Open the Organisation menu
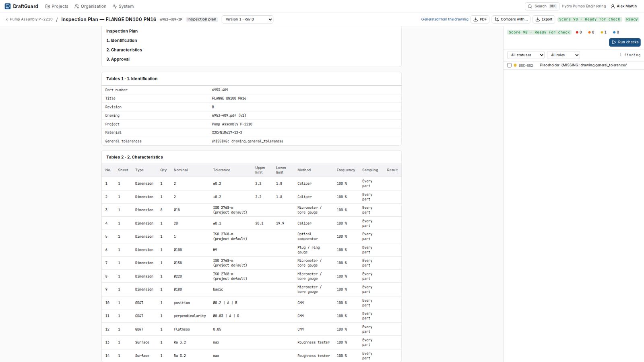 point(91,6)
